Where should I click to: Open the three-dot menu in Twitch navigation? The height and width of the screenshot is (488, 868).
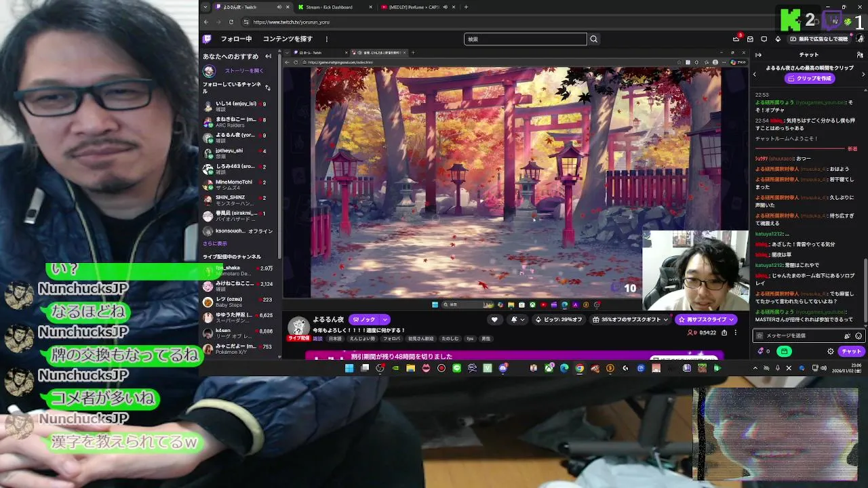coord(326,39)
